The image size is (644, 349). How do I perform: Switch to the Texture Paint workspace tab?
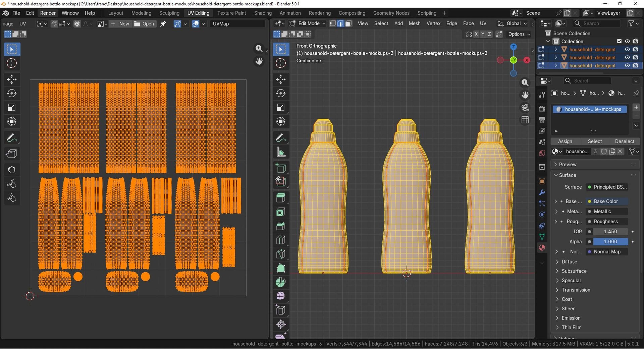[x=231, y=13]
